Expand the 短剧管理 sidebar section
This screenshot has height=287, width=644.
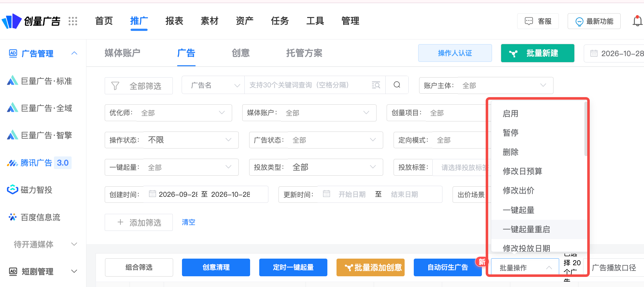click(x=74, y=271)
